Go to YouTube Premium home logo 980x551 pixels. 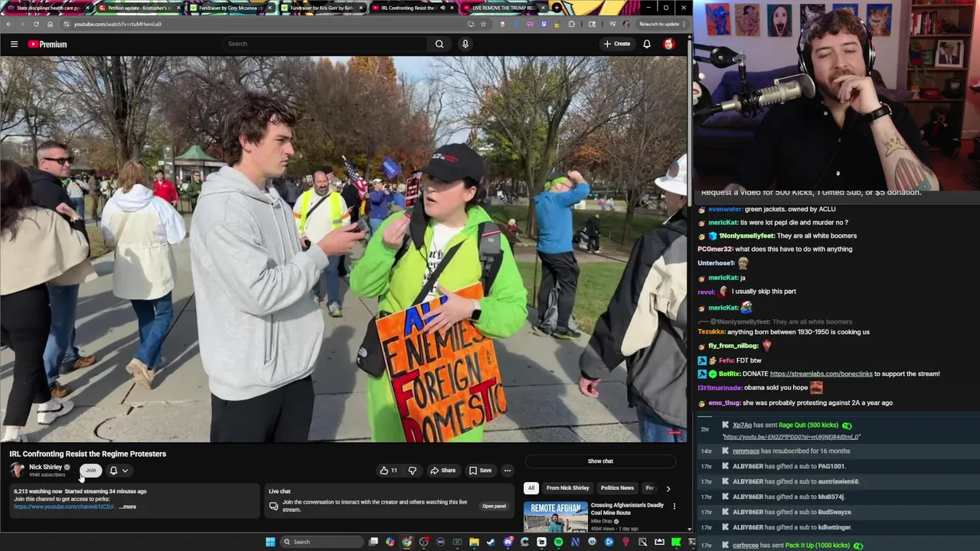[48, 44]
